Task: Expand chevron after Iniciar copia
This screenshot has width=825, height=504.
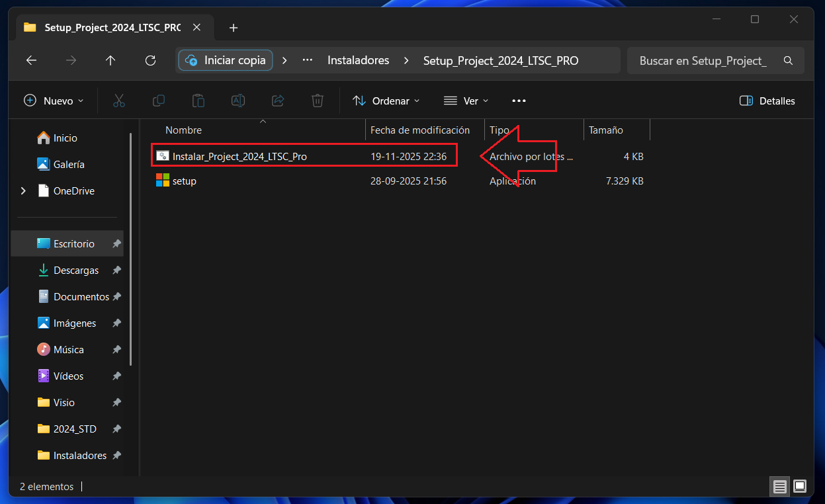Action: click(284, 60)
